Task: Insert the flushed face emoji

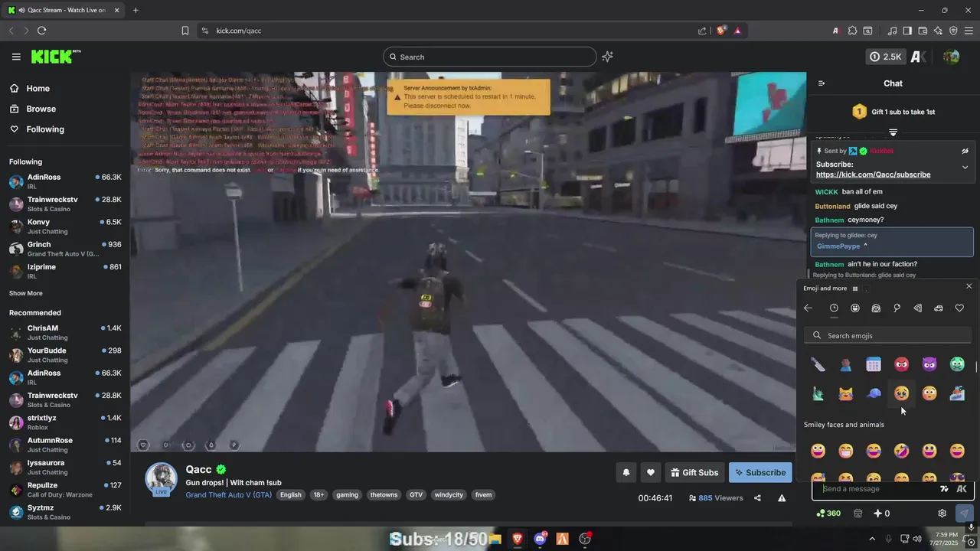Action: click(929, 393)
